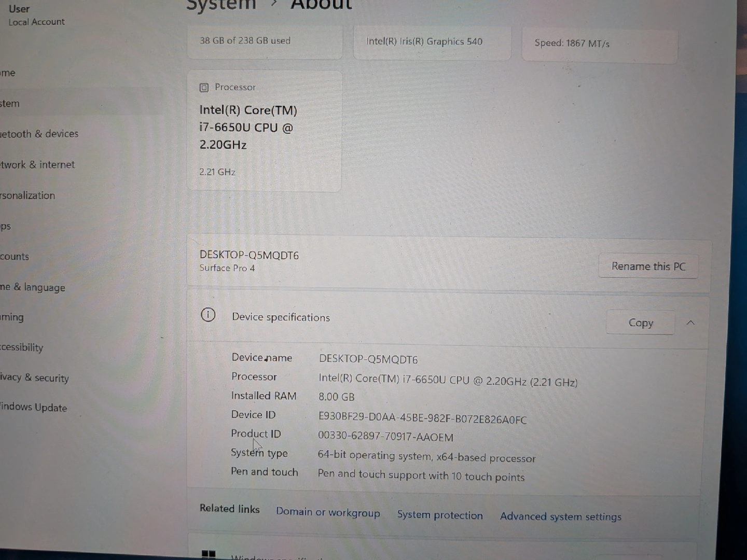The image size is (747, 560).
Task: Open Network & internet in sidebar
Action: (x=38, y=165)
